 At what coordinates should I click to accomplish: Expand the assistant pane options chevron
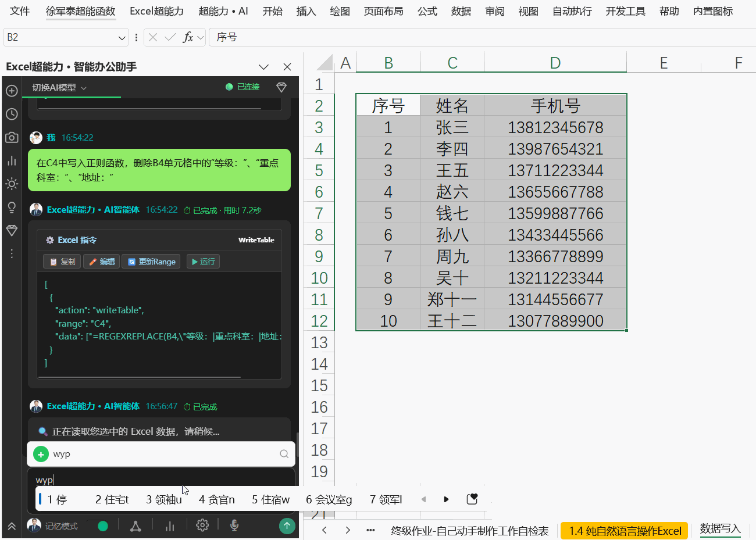[x=263, y=67]
